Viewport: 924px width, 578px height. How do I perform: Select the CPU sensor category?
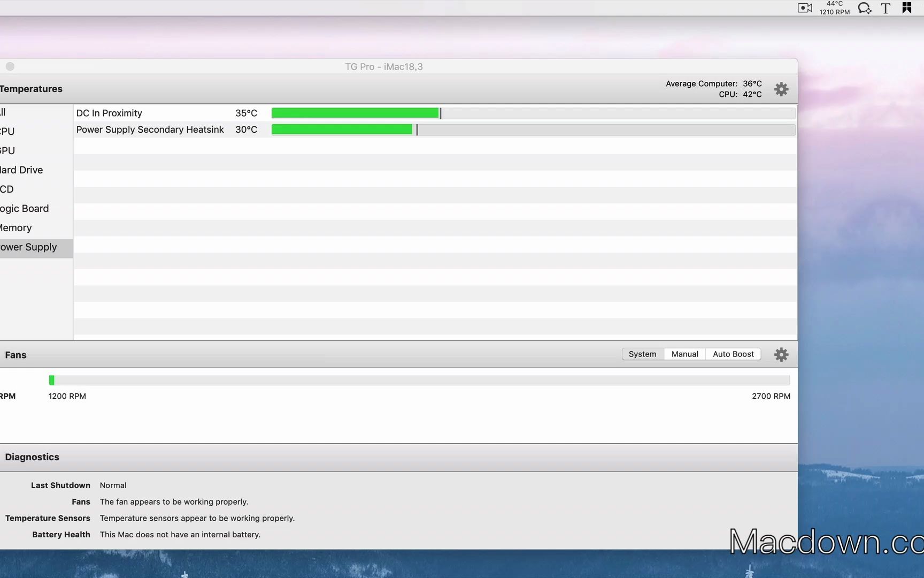(36, 132)
